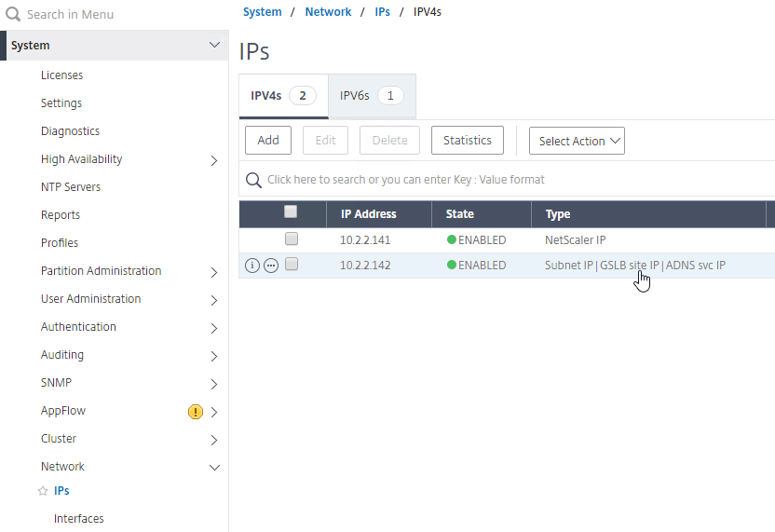Click IP address 10.2.2.142 cell
775x532 pixels.
point(365,265)
